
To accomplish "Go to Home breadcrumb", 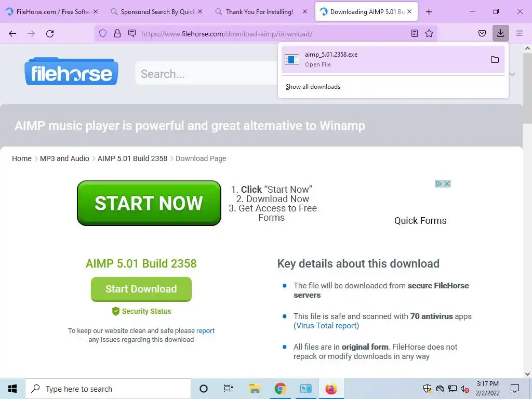I will point(22,158).
